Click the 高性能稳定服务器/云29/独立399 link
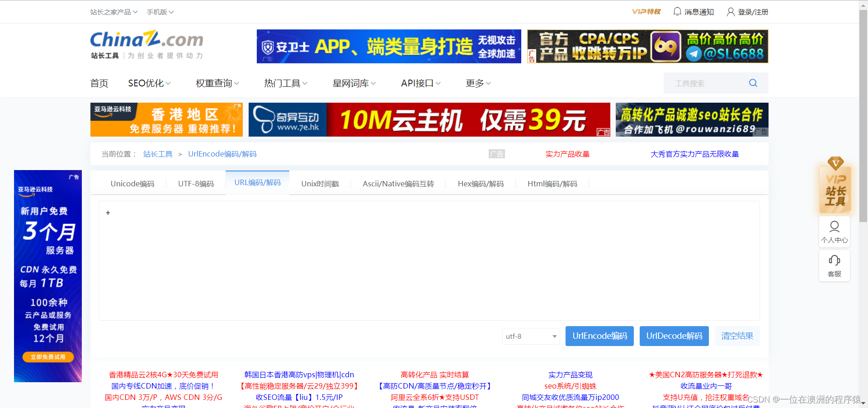Screen dimensions: 868x408 [299, 386]
